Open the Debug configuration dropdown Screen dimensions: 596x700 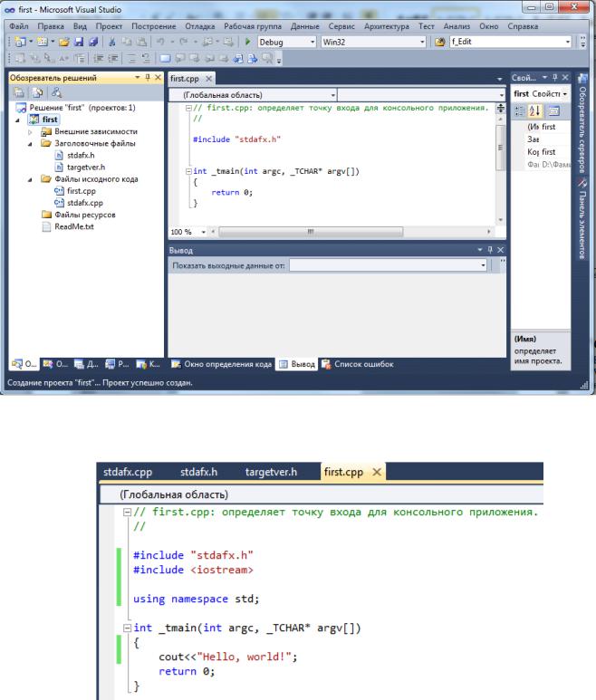(312, 42)
